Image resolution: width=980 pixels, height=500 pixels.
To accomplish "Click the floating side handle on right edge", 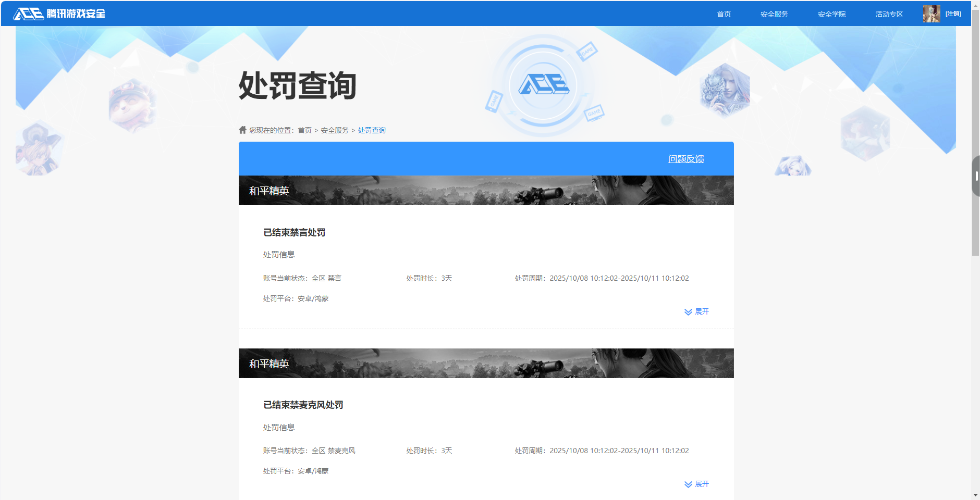I will [x=976, y=176].
